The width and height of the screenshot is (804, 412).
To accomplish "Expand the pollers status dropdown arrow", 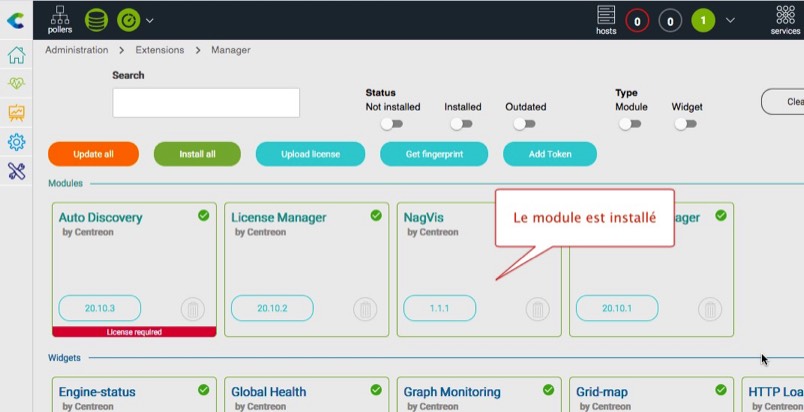I will [150, 20].
